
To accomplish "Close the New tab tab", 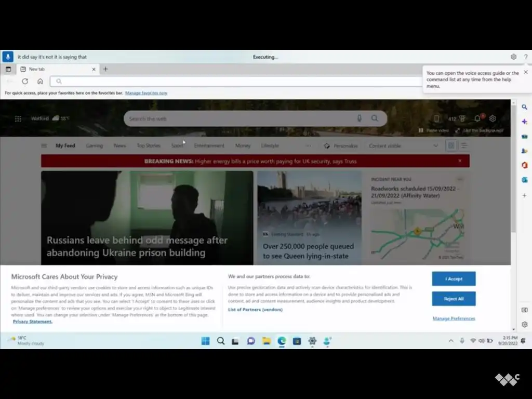I will pos(94,69).
